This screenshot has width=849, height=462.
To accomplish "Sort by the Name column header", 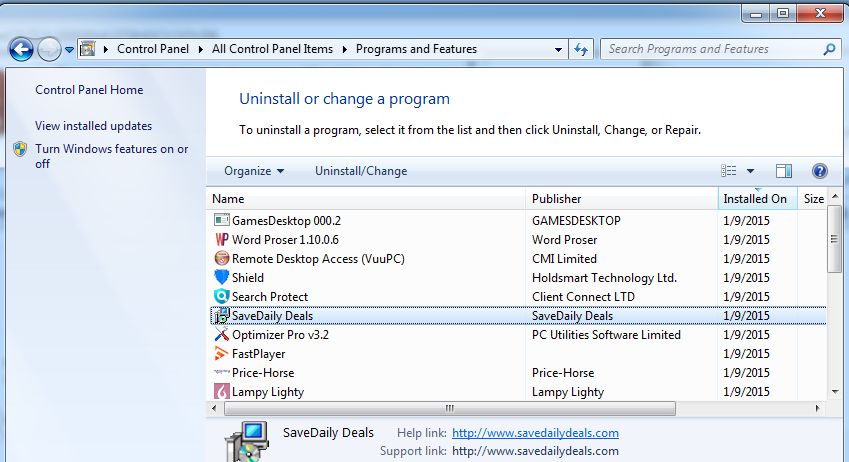I will click(366, 199).
